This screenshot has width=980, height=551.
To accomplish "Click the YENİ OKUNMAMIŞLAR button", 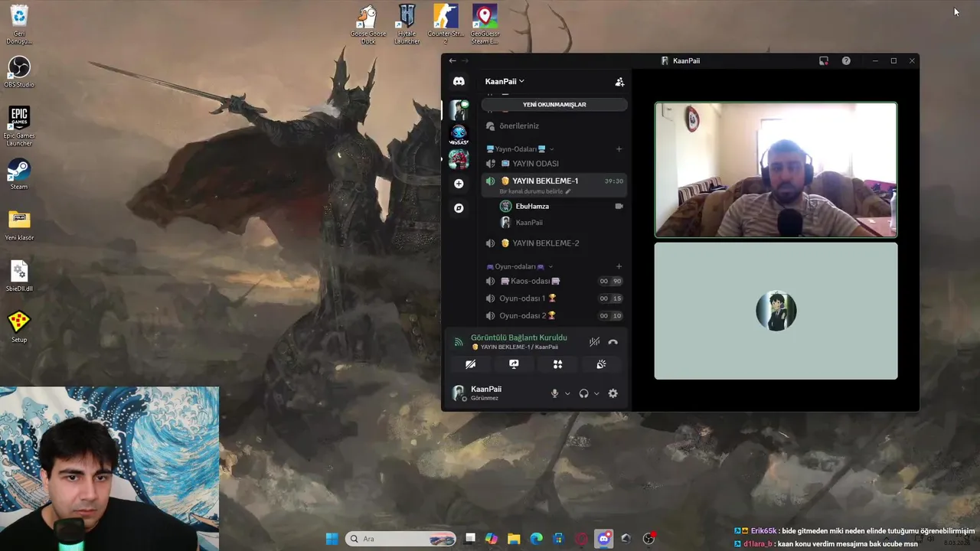I will [x=554, y=104].
